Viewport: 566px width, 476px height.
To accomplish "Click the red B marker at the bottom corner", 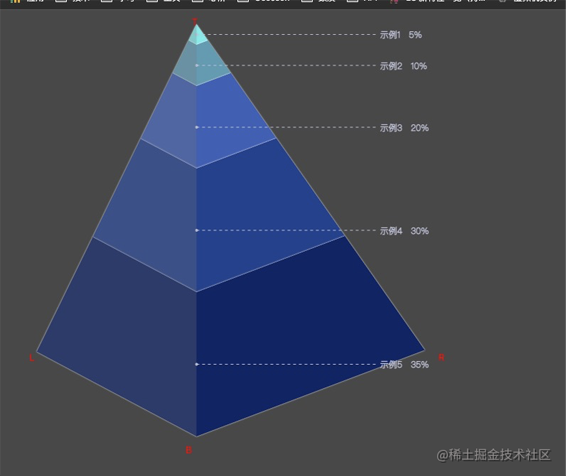I will [188, 450].
